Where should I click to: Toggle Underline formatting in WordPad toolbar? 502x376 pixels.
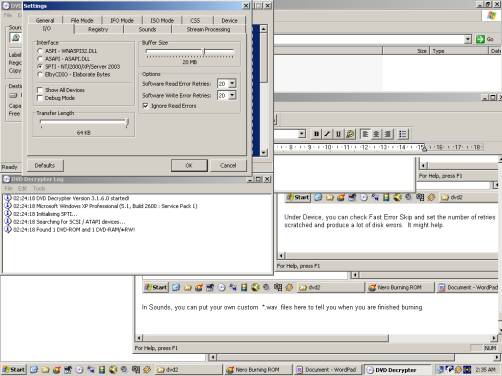point(338,134)
